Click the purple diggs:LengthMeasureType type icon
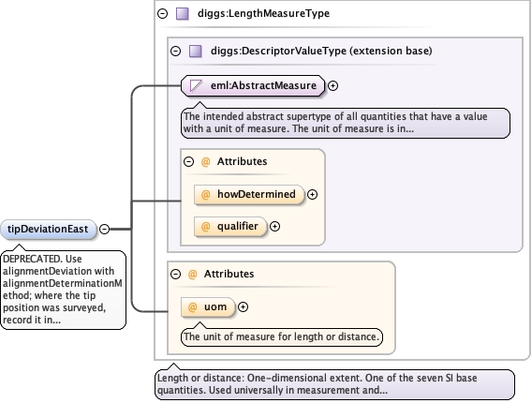The width and height of the screenshot is (532, 403). tap(183, 14)
